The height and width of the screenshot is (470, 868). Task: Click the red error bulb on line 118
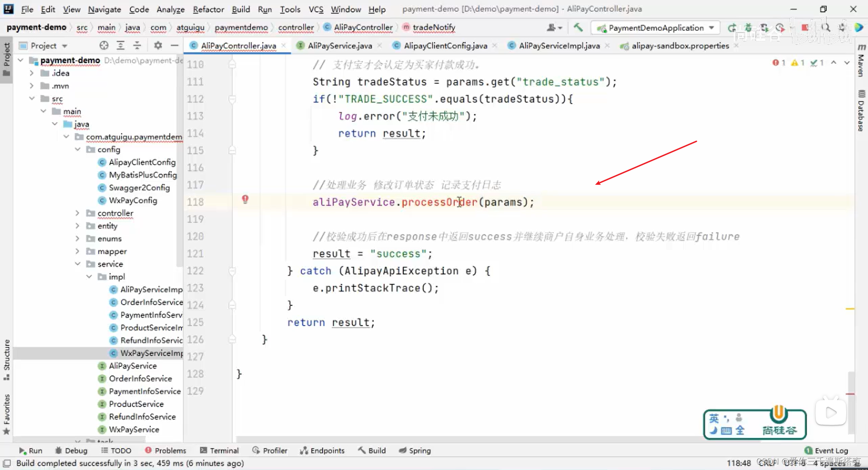[x=245, y=199]
